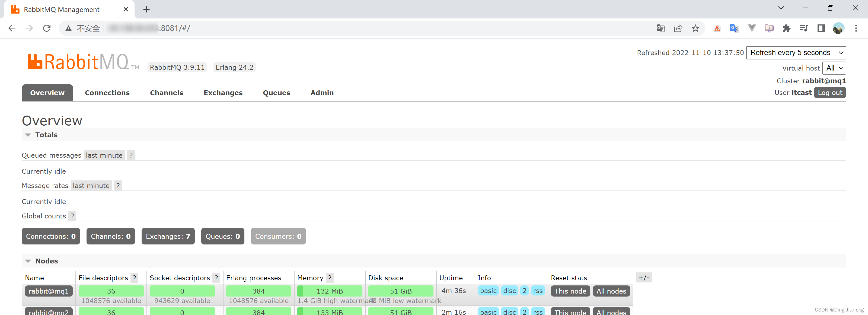Open node rabbit@mq2 details

[49, 311]
